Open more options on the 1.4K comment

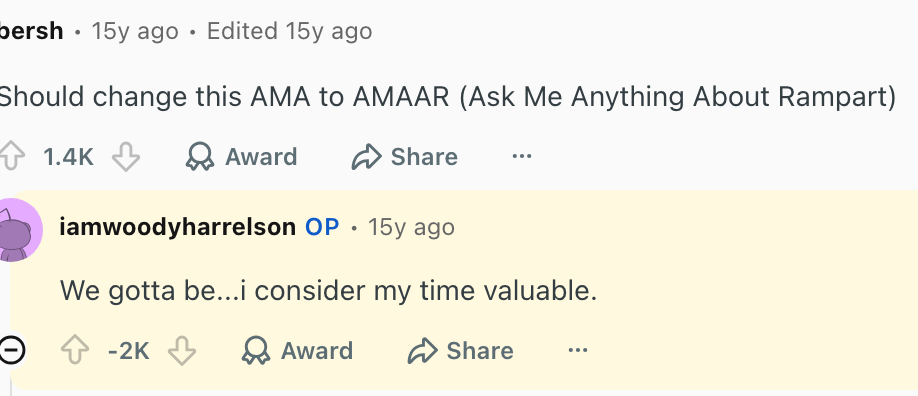(x=522, y=156)
